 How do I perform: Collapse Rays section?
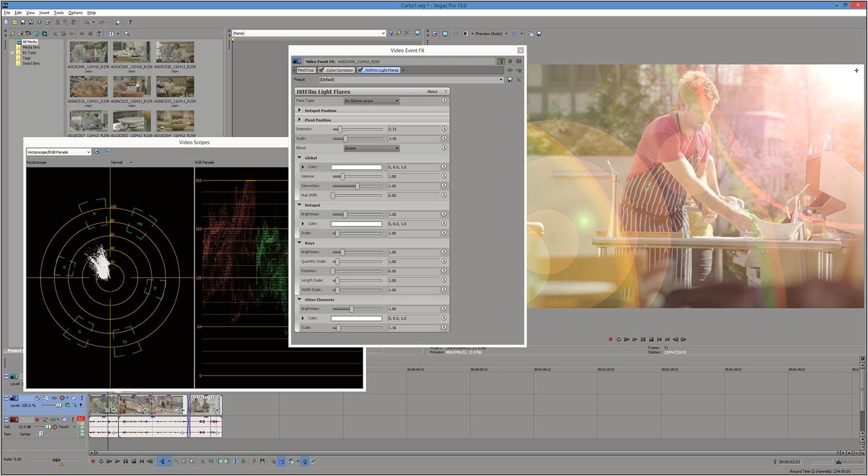[x=300, y=243]
